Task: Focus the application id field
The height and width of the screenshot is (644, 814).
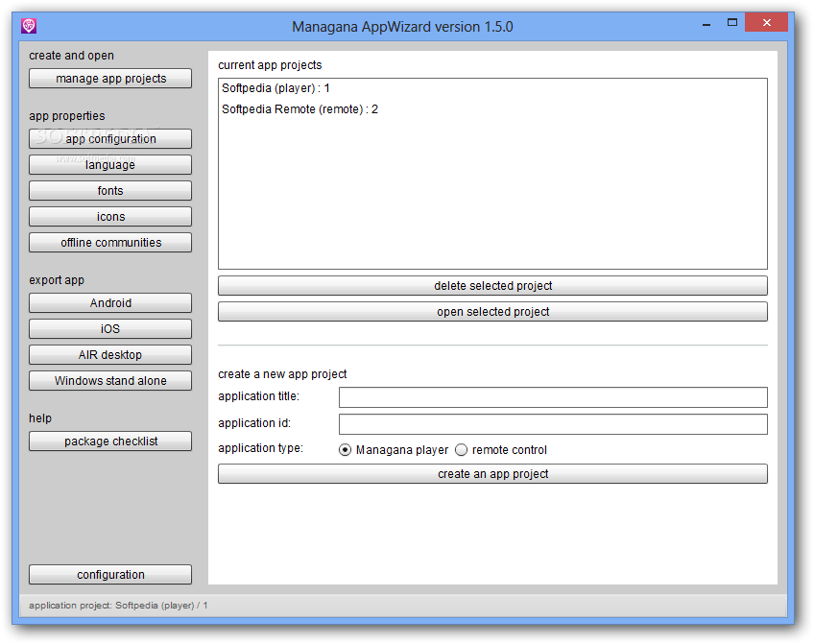Action: click(x=553, y=424)
